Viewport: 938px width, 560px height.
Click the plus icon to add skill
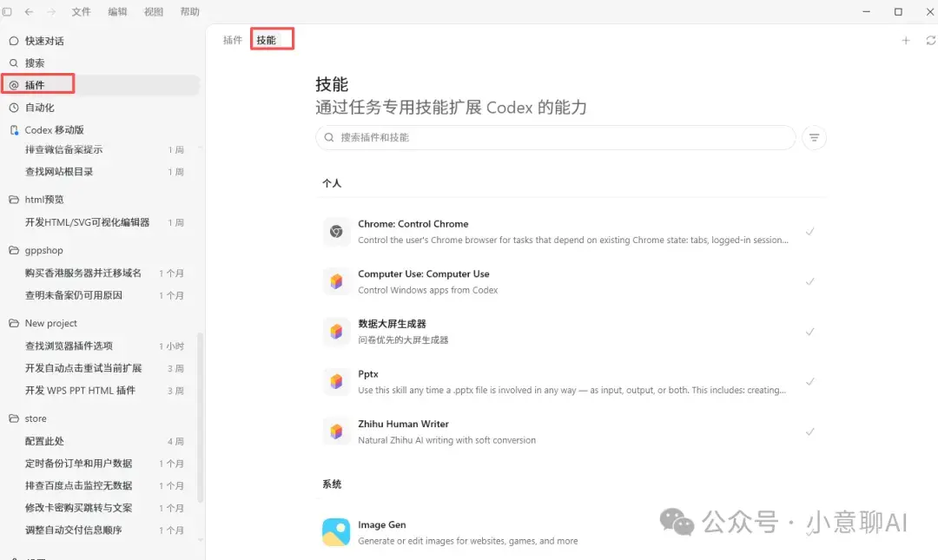pos(906,40)
